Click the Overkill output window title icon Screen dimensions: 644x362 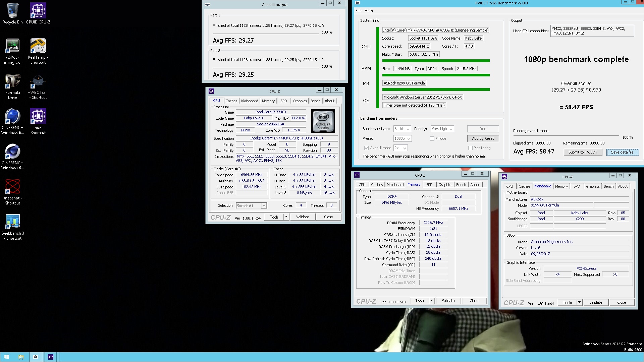(x=207, y=4)
